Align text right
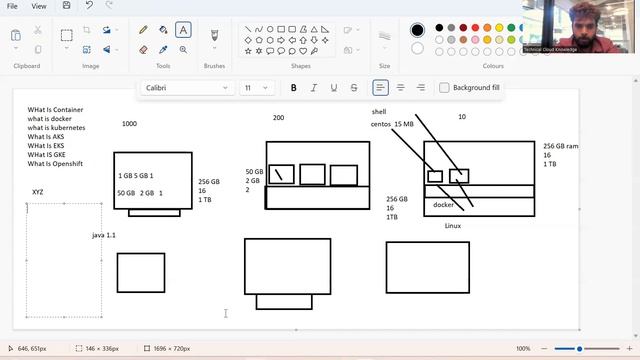 [421, 88]
